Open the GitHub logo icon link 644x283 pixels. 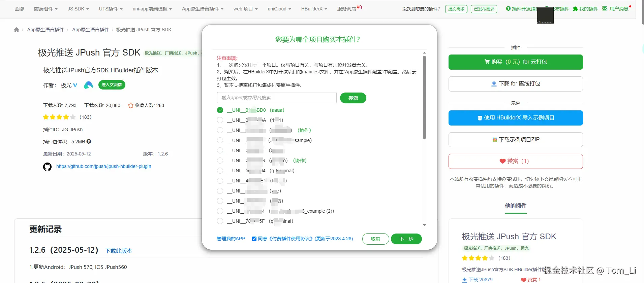[x=47, y=167]
